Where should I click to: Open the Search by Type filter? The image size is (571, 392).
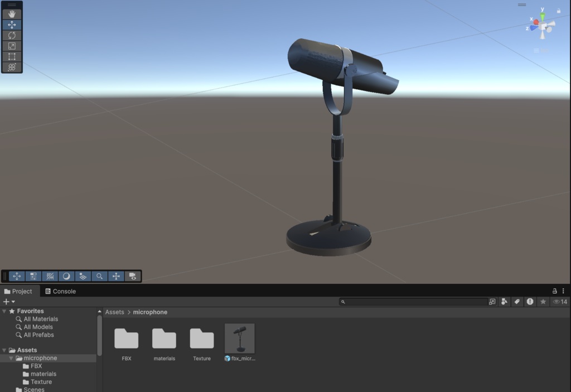[504, 302]
